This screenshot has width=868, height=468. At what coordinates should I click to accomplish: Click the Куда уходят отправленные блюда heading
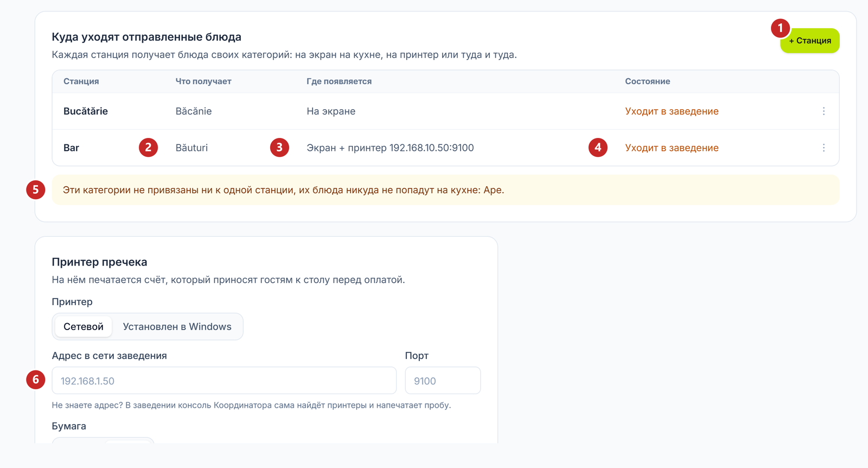[146, 37]
